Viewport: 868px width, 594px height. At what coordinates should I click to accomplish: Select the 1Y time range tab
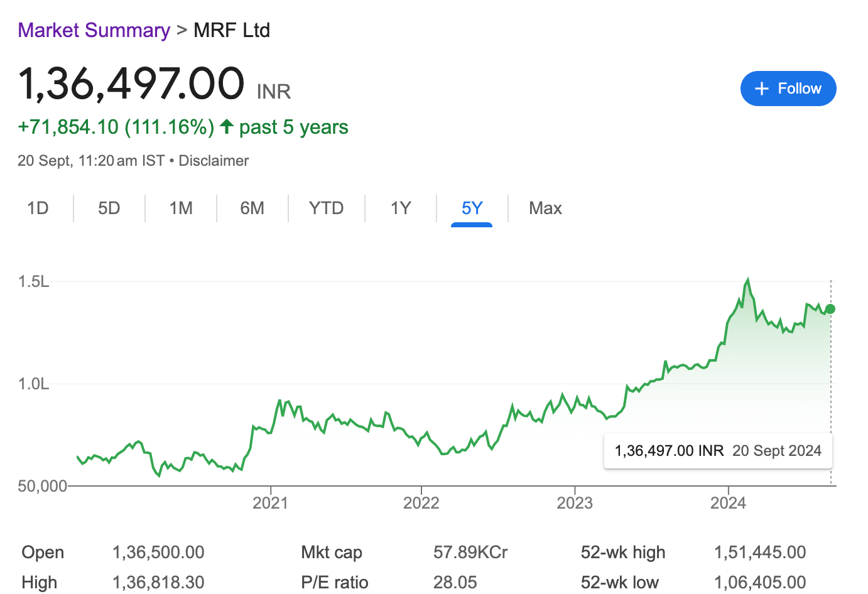coord(401,208)
